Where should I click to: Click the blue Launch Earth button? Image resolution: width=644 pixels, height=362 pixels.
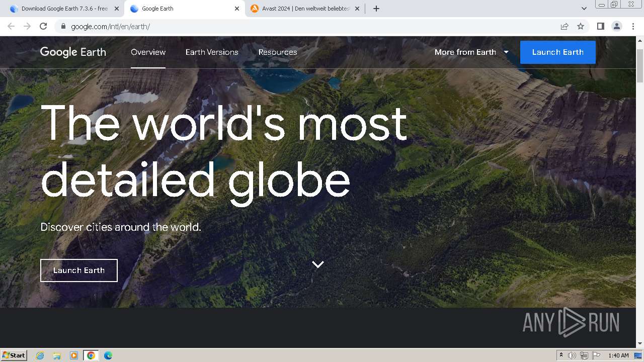(x=558, y=52)
